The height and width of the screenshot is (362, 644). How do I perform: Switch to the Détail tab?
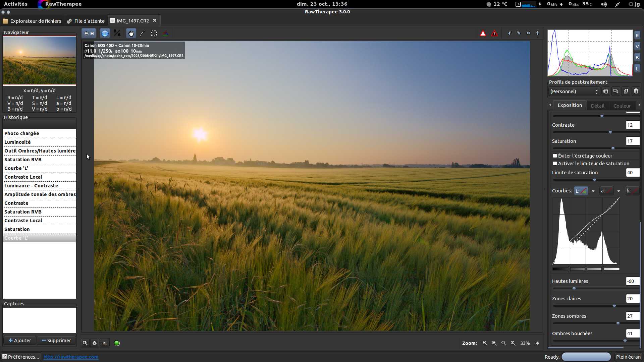597,106
